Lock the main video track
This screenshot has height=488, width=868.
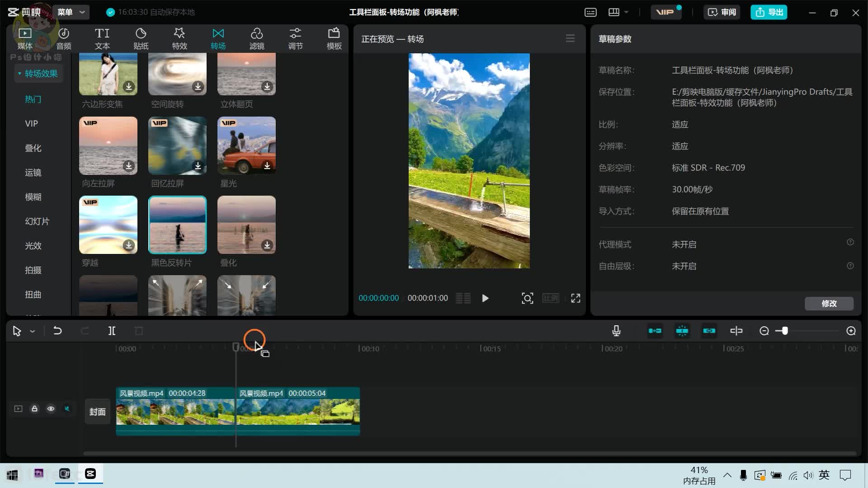point(34,408)
